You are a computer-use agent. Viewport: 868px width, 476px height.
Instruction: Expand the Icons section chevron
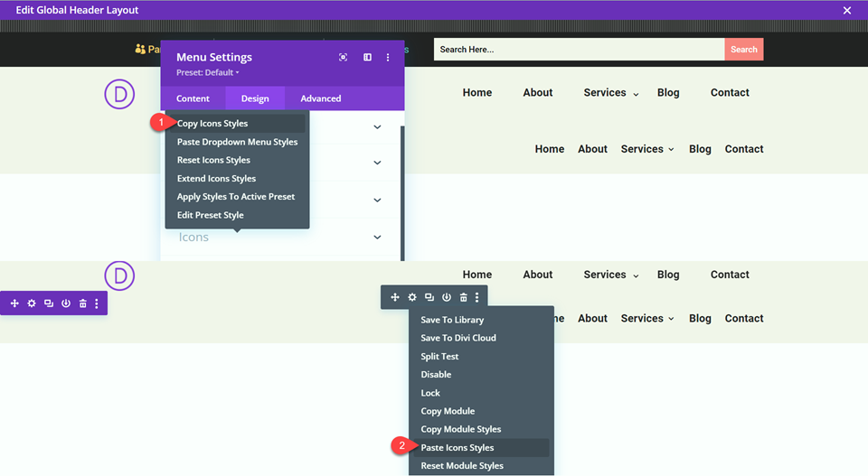pos(378,238)
